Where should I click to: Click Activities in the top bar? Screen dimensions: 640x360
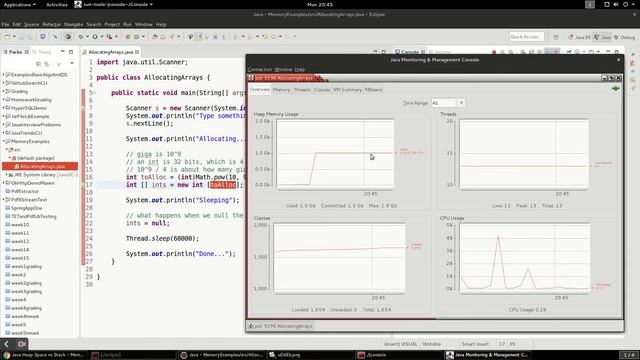57,4
